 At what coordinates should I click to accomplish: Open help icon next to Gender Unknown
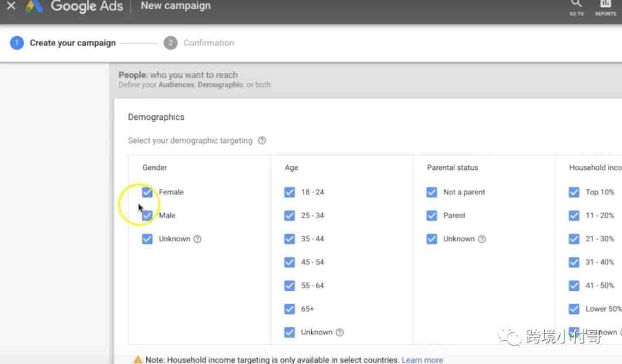click(x=197, y=238)
